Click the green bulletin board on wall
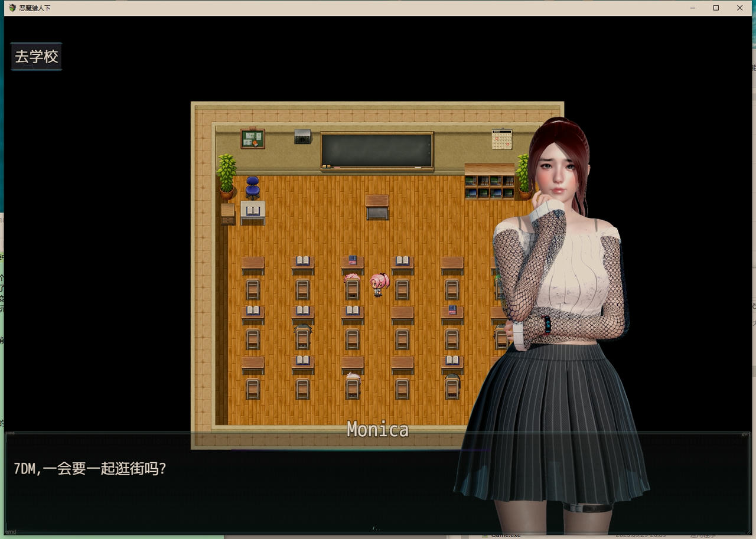The width and height of the screenshot is (756, 539). (253, 139)
